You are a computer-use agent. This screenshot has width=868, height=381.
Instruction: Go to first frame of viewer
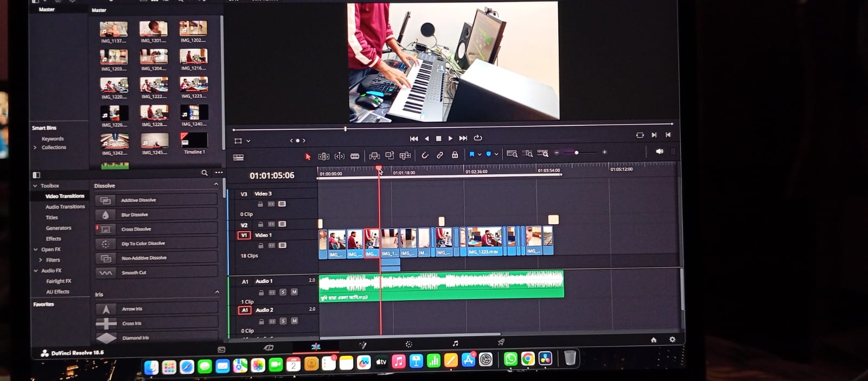(x=414, y=139)
